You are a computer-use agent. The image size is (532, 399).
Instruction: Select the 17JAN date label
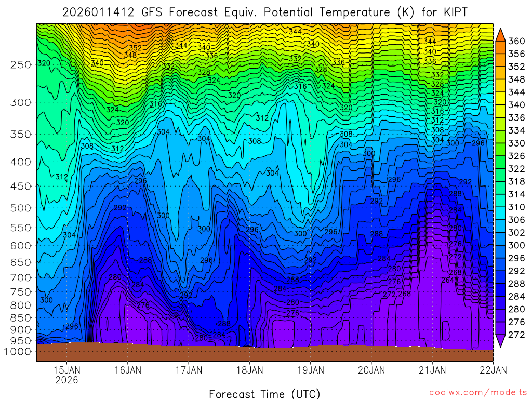tap(189, 370)
